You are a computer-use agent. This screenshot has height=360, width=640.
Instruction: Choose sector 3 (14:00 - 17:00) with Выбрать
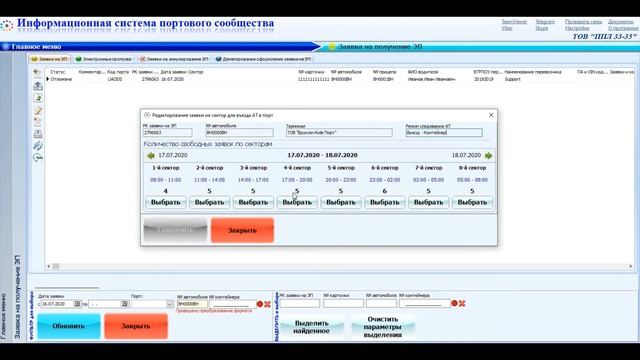point(253,202)
